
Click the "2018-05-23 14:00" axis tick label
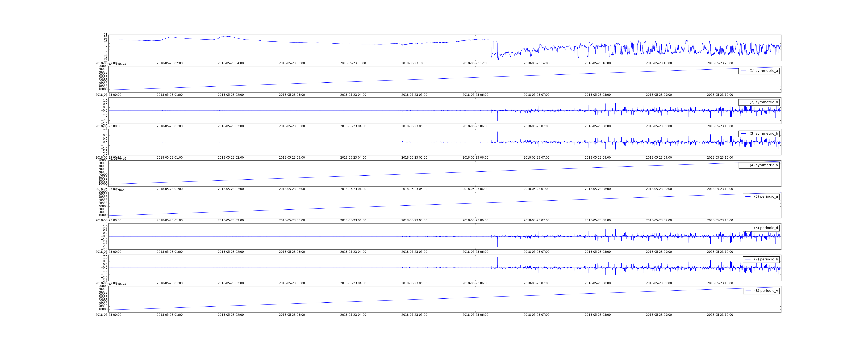[x=536, y=63]
